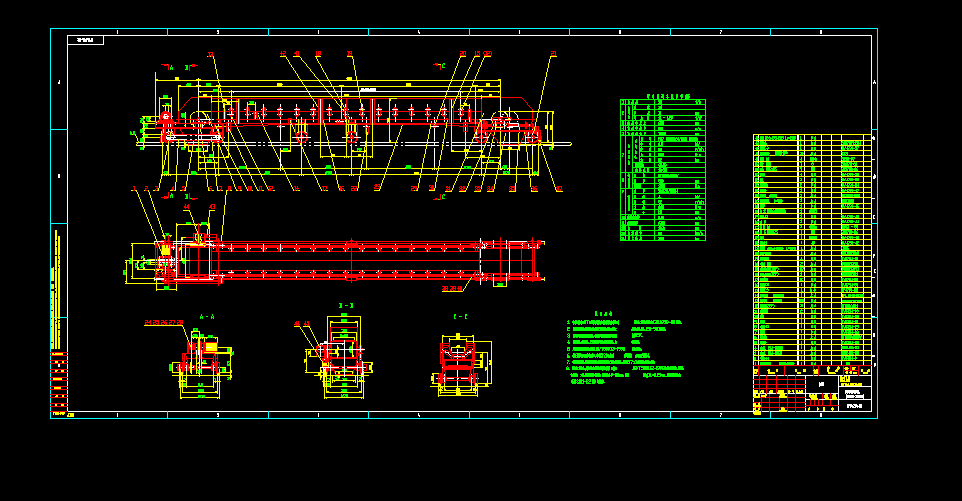Select the A - A section label
This screenshot has width=962, height=501.
pyautogui.click(x=207, y=317)
